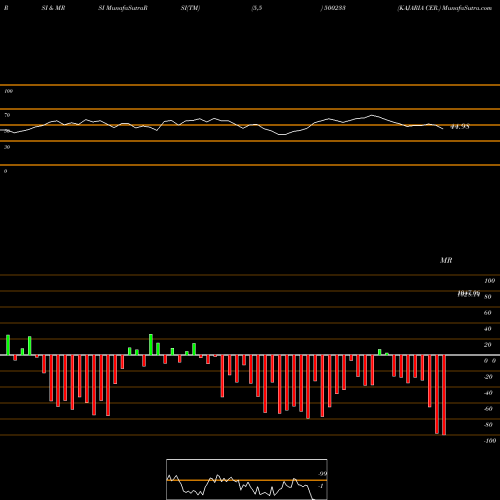Select the '(KAJARIA CER.) MunafaSutra.com' header text
500x500 pixels.
445,8
